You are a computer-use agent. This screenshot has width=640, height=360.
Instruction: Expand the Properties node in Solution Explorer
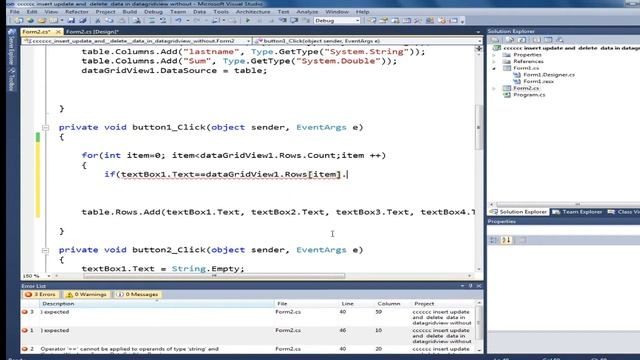tap(494, 55)
